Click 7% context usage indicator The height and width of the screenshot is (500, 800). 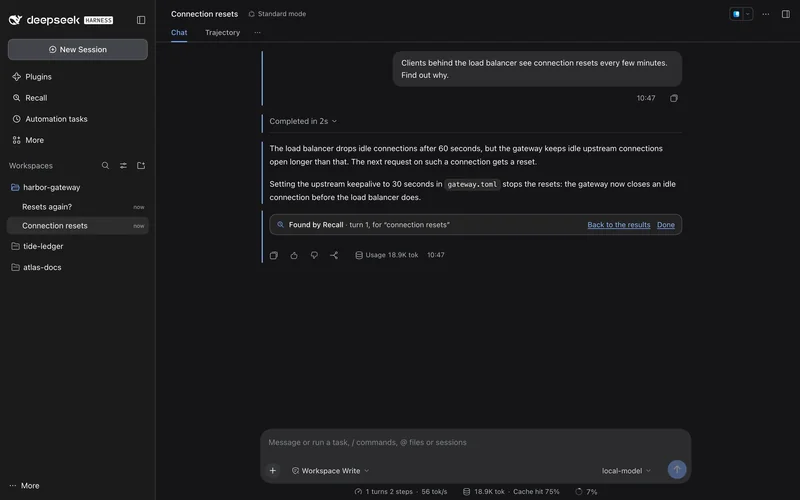(x=586, y=492)
